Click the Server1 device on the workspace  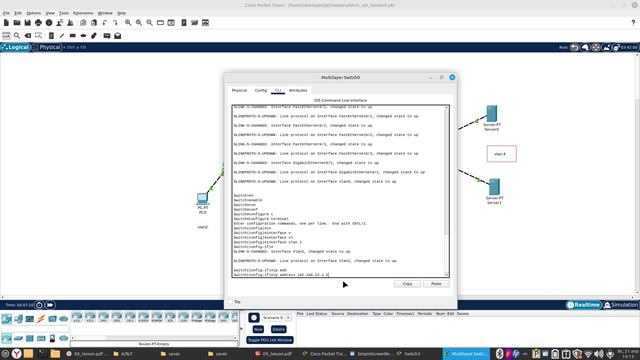click(x=494, y=187)
